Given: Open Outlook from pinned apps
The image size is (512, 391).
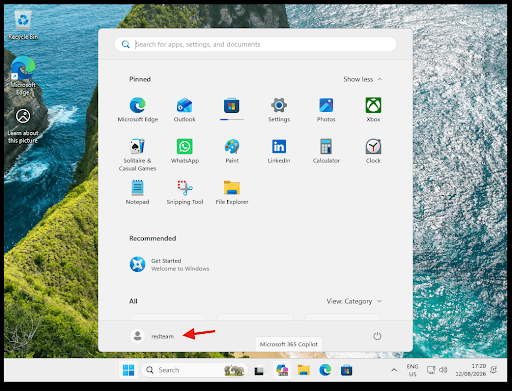Looking at the screenshot, I should (x=184, y=110).
